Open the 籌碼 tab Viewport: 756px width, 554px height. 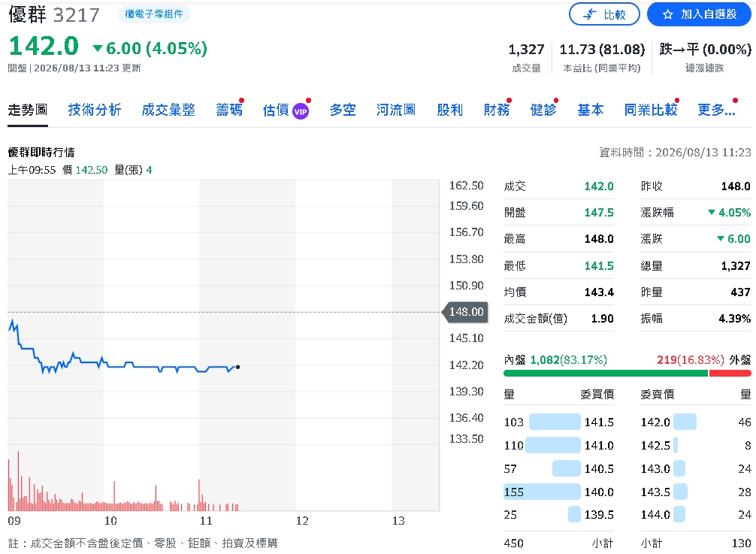[x=229, y=110]
